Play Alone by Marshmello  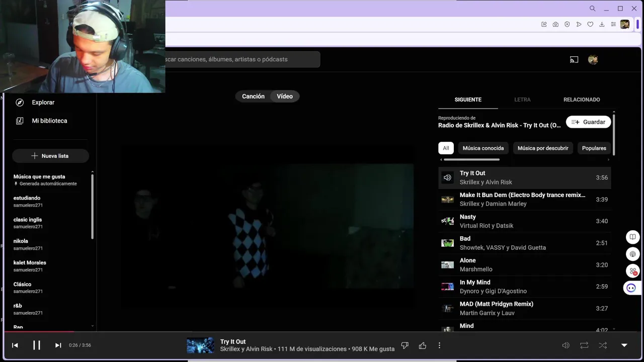[525, 265]
